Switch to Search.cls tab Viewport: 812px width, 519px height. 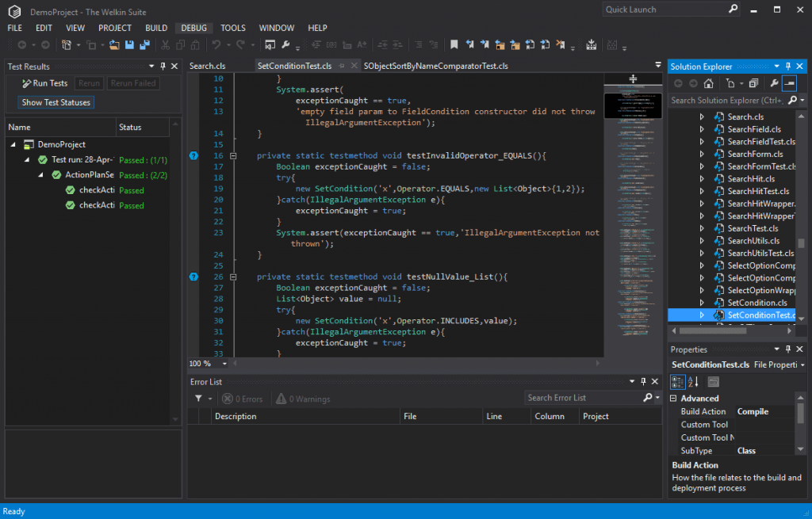[207, 66]
